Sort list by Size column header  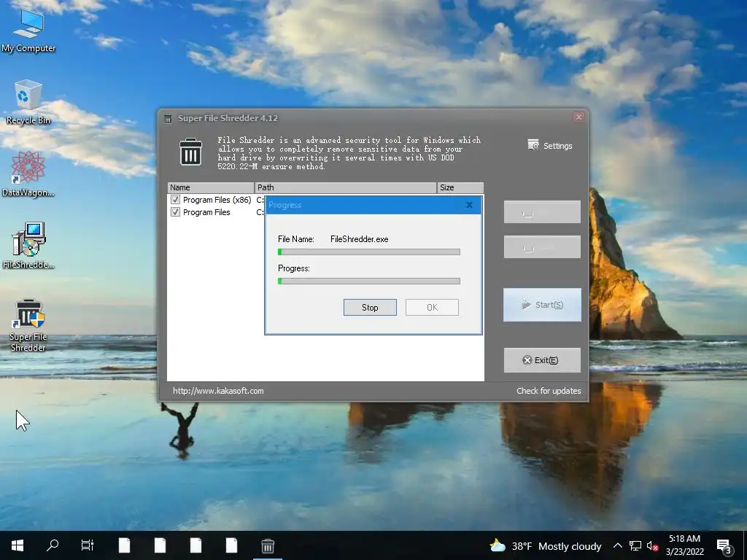pos(460,187)
